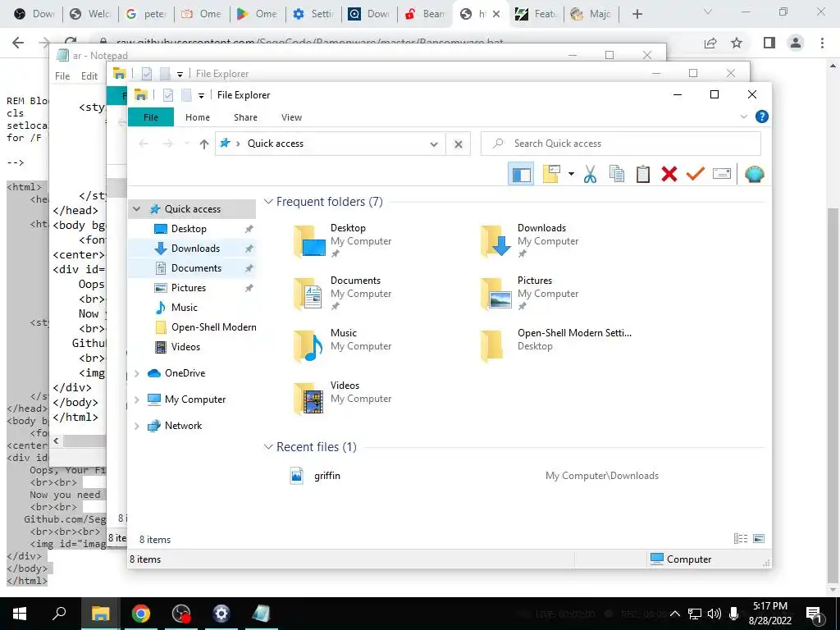
Task: Open the customize Quick Access Toolbar dropdown
Action: 201,95
